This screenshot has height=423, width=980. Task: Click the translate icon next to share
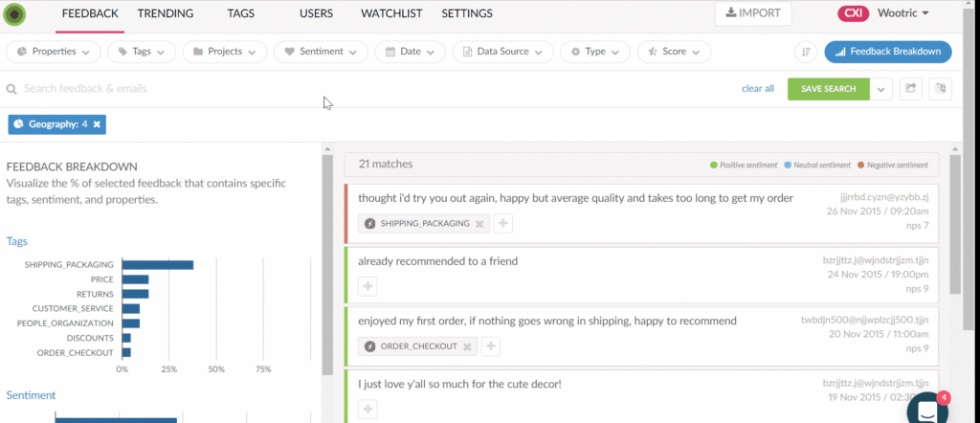941,89
